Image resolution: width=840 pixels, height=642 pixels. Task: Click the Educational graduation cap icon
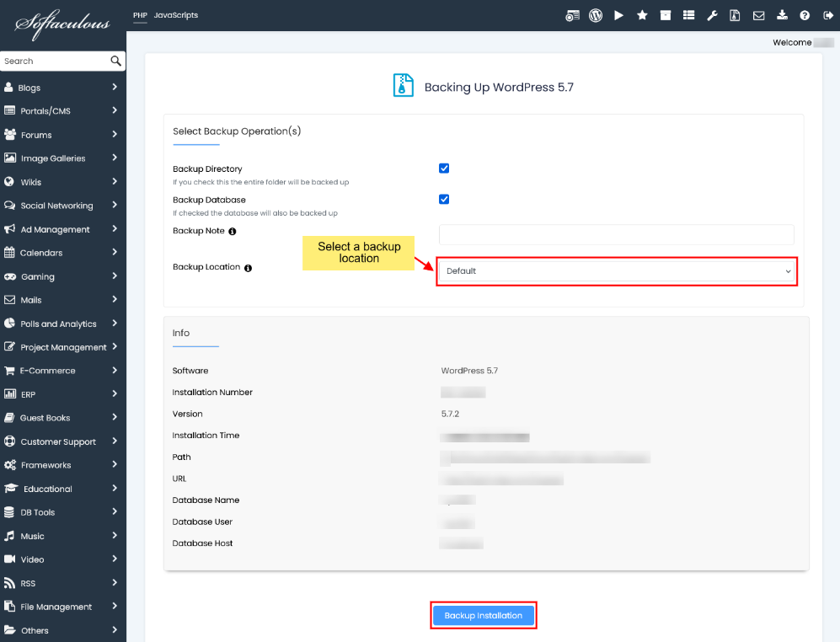tap(11, 488)
